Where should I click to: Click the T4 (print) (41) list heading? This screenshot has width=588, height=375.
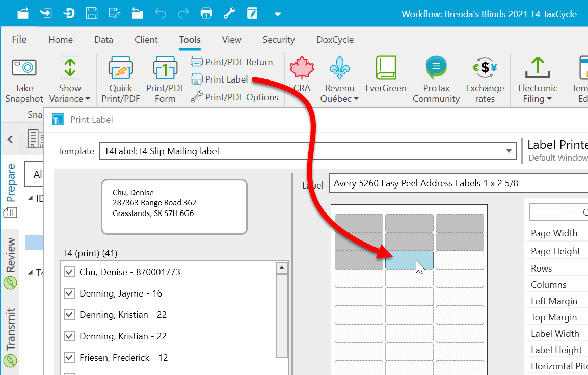(90, 253)
